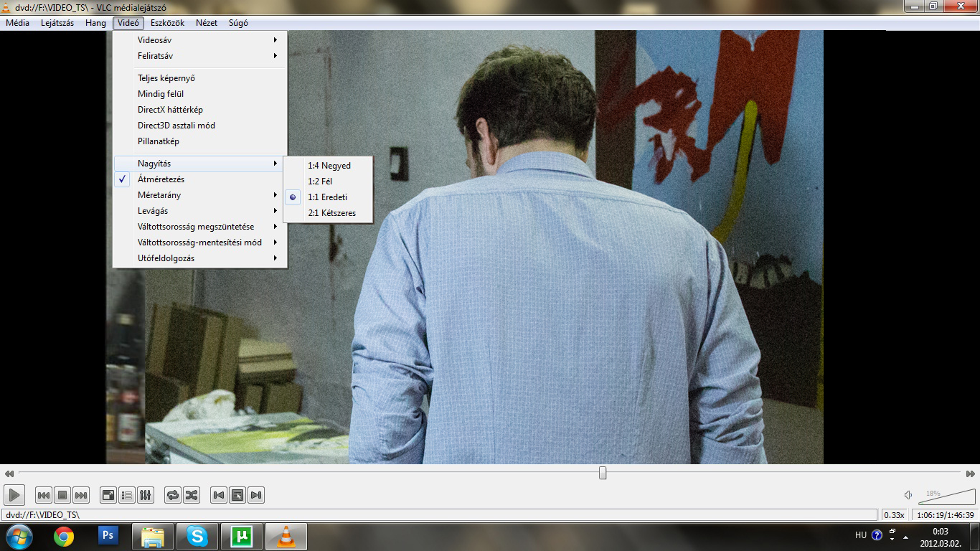
Task: Select 1:4 Negyed zoom
Action: (x=329, y=166)
